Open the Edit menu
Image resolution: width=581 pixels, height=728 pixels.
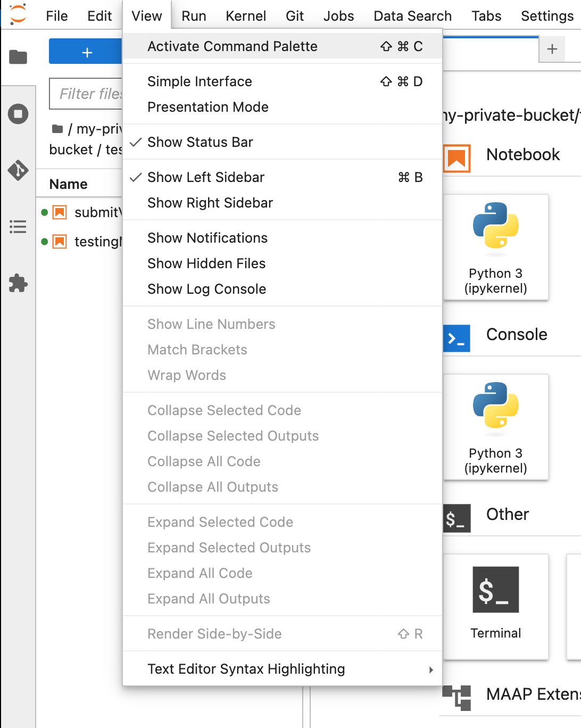tap(99, 16)
